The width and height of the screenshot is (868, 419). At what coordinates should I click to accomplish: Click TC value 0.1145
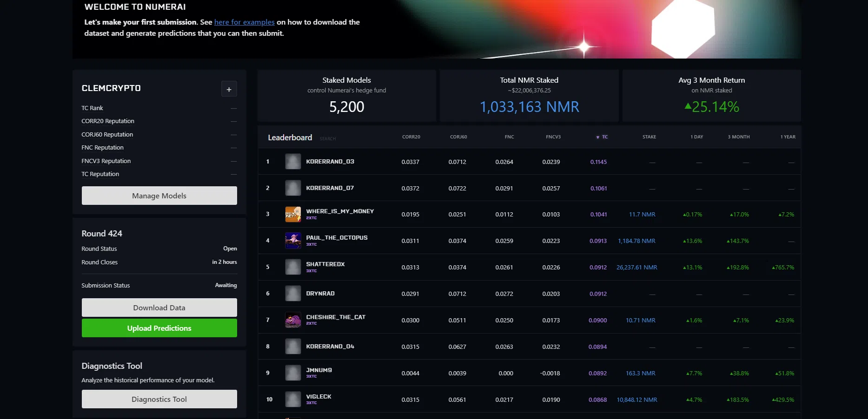point(598,162)
